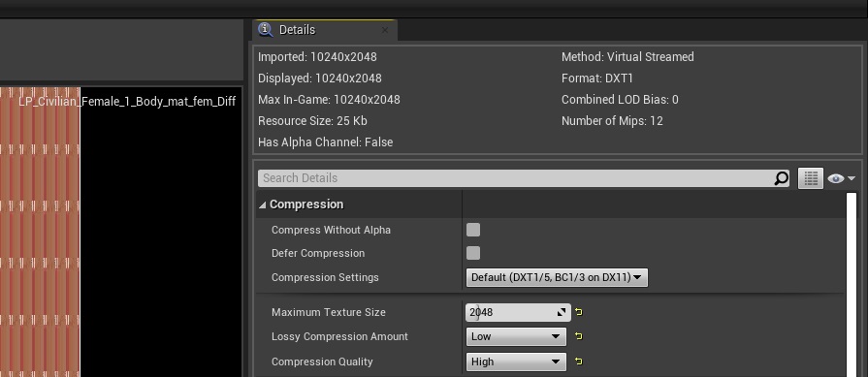The image size is (868, 377).
Task: Reset Compression Quality to default
Action: coord(578,361)
